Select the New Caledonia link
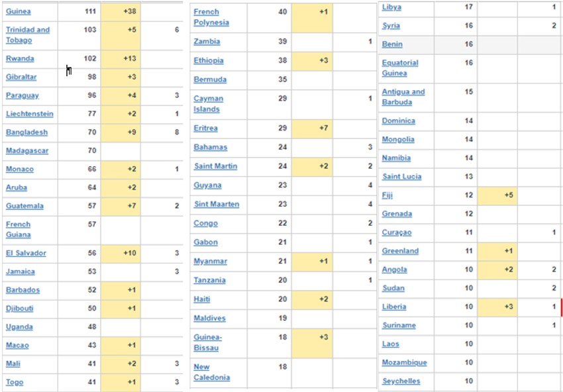 pyautogui.click(x=211, y=372)
